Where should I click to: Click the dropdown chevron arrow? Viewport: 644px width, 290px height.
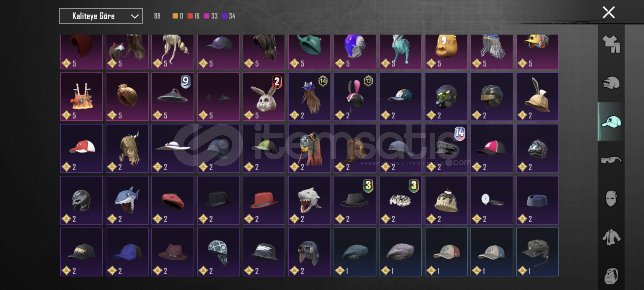click(x=134, y=16)
